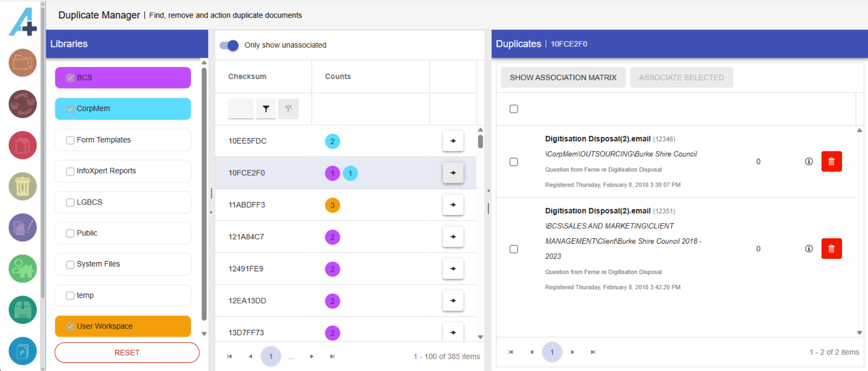The image size is (868, 371).
Task: Click the green user-home sidebar icon
Action: coord(22,268)
